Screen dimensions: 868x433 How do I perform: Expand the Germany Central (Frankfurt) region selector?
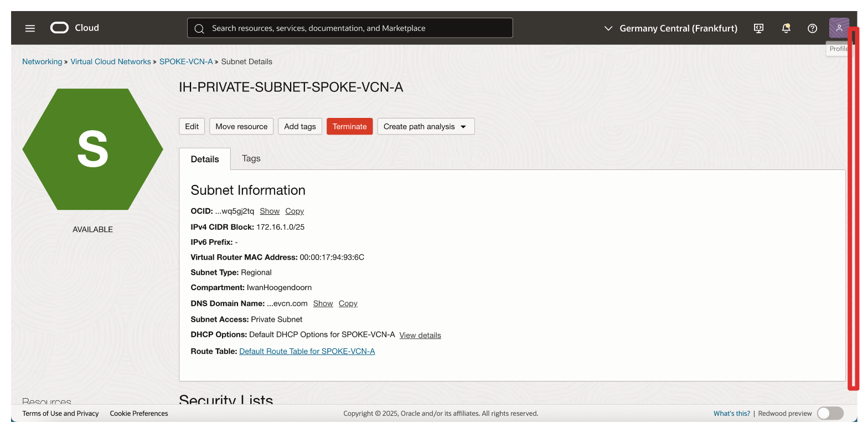pos(670,28)
